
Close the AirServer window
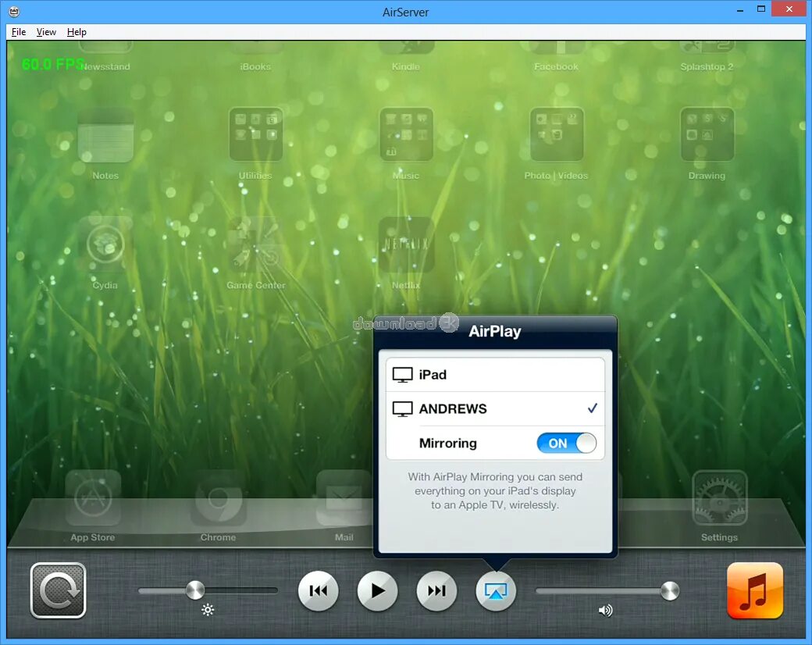coord(789,9)
